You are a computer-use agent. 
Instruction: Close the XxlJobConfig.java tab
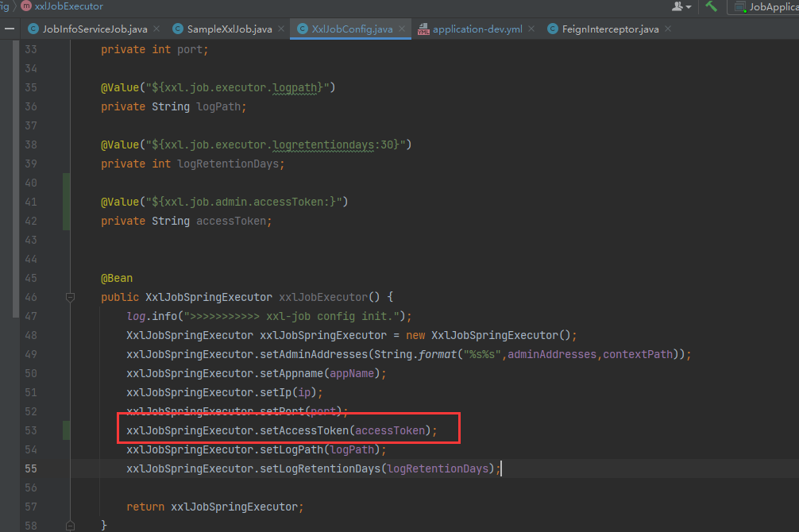pos(401,29)
